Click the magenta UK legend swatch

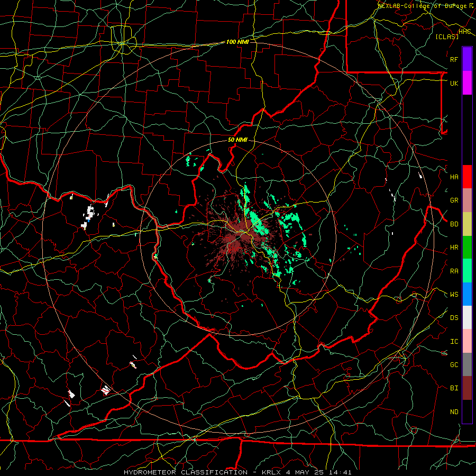tap(467, 83)
